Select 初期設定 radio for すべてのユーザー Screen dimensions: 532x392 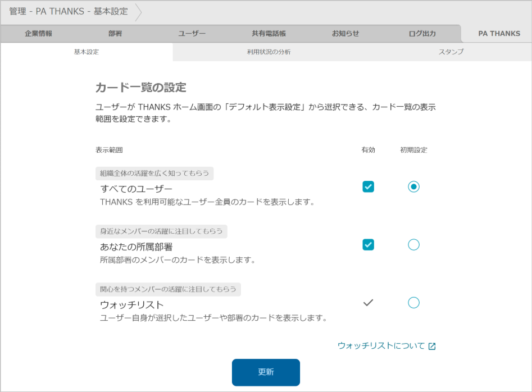pos(413,186)
